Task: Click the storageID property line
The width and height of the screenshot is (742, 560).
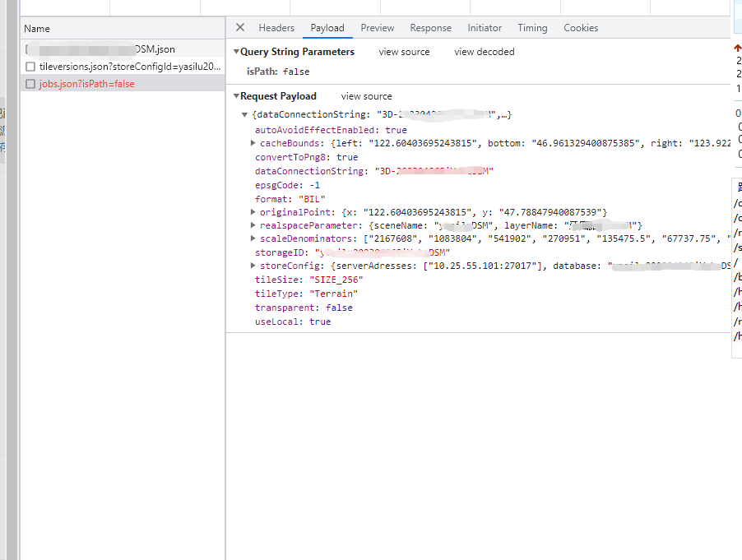Action: coord(353,252)
